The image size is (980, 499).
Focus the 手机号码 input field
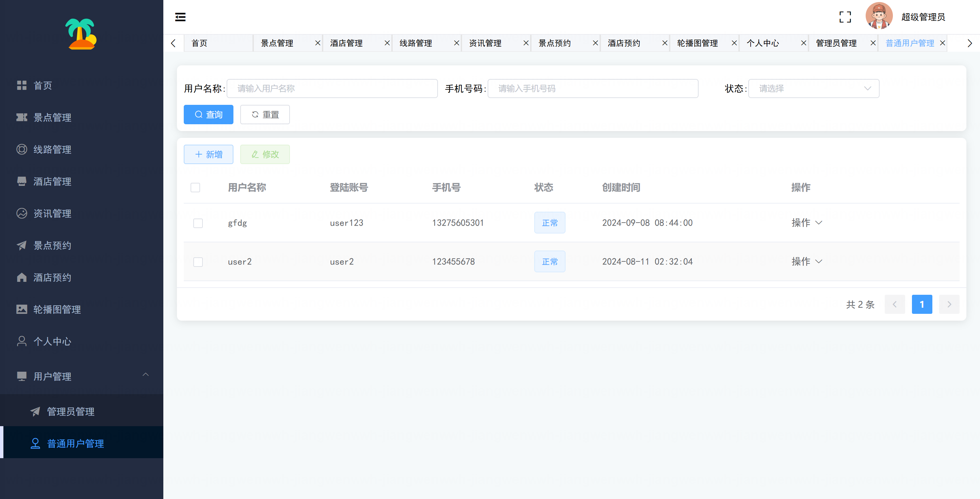pyautogui.click(x=593, y=88)
